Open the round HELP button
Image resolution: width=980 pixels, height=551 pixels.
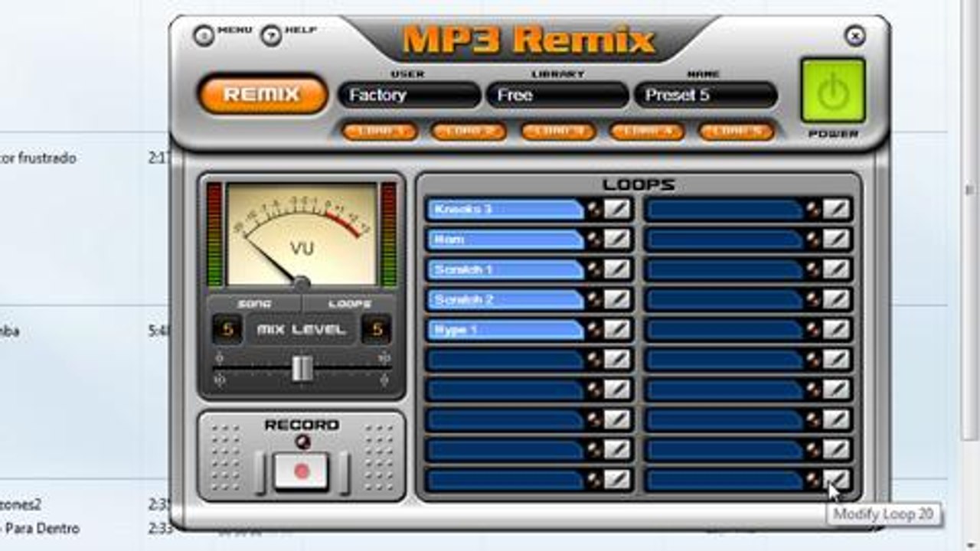pyautogui.click(x=271, y=35)
